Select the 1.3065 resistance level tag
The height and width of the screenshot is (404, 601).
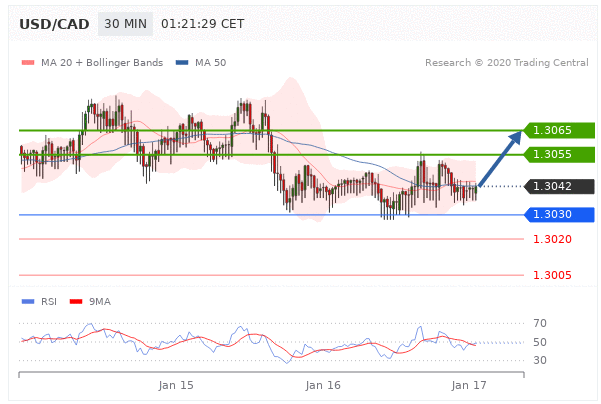click(559, 130)
